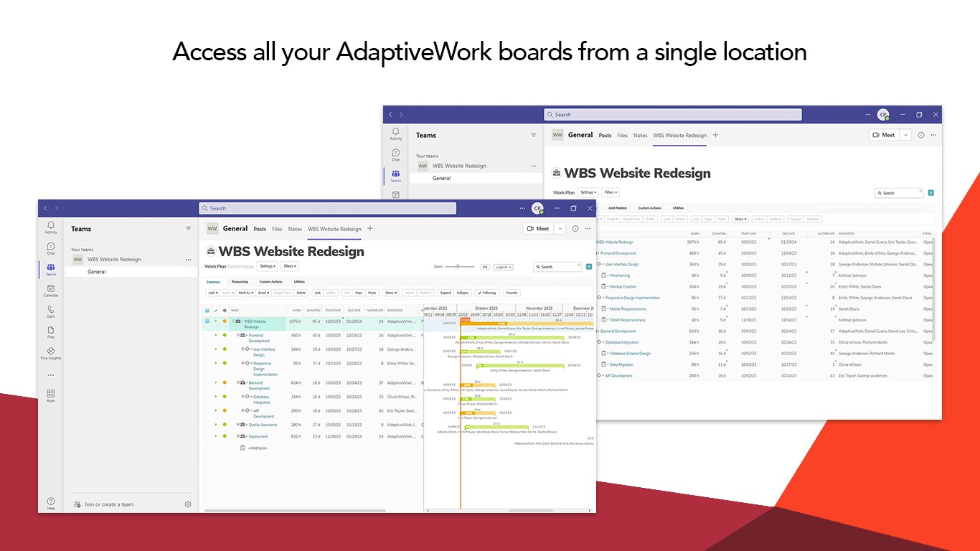This screenshot has width=980, height=551.
Task: Open channel info icon in back window
Action: click(921, 135)
